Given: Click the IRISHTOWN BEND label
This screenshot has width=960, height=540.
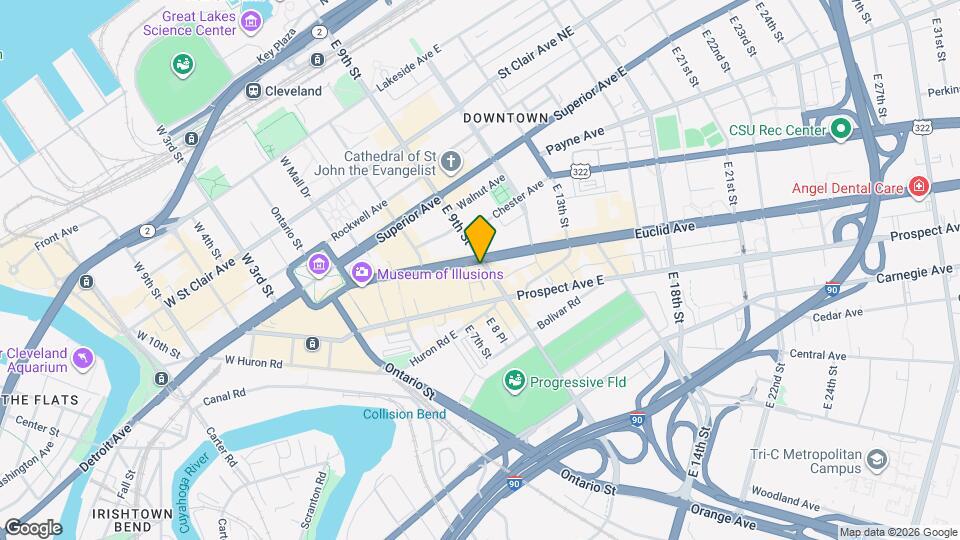Looking at the screenshot, I should pos(132,520).
